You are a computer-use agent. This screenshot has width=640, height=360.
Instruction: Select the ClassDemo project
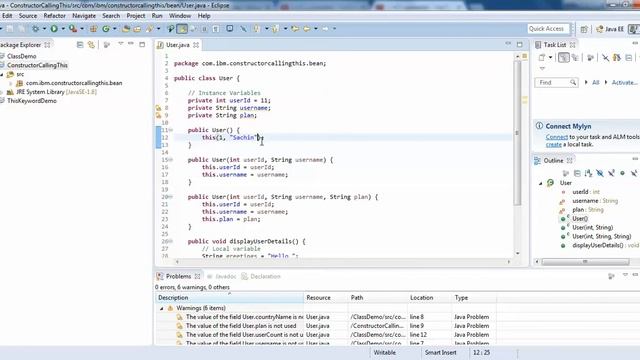coord(21,56)
